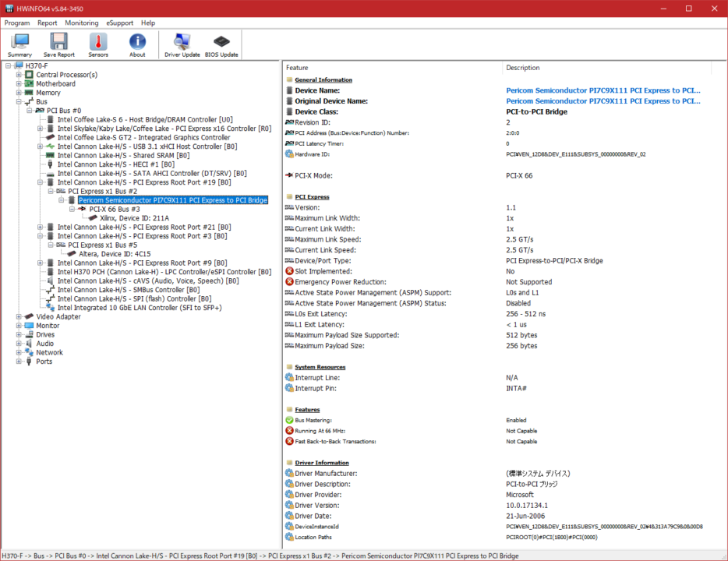This screenshot has height=561, width=728.
Task: Select Intel Cannon Lake-H/S SMBus Controller
Action: click(129, 290)
